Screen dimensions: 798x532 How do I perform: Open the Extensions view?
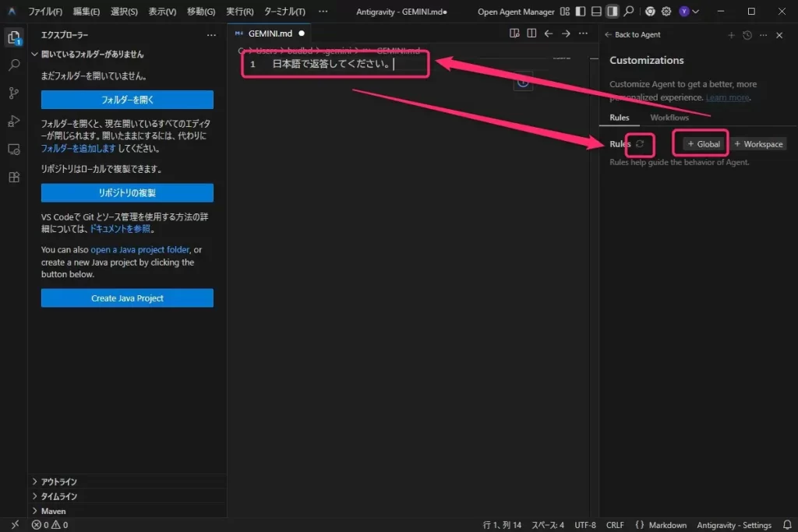(x=14, y=177)
